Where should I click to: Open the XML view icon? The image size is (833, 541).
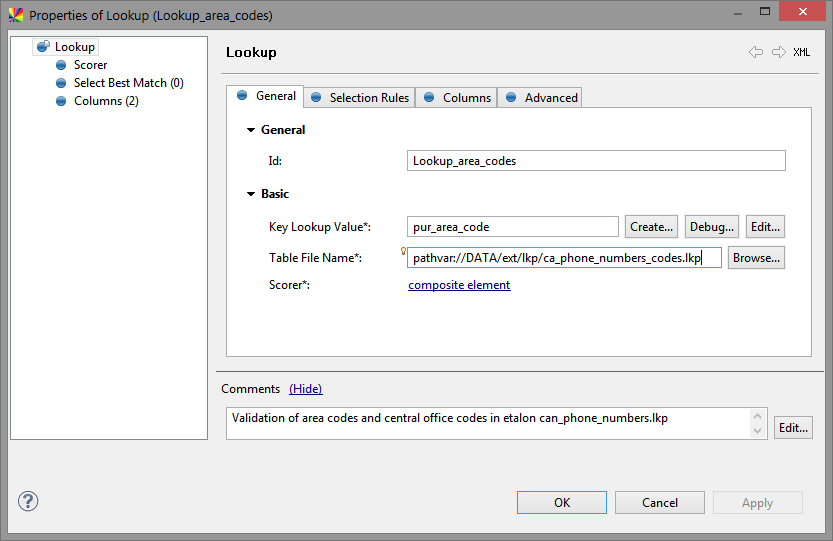802,52
